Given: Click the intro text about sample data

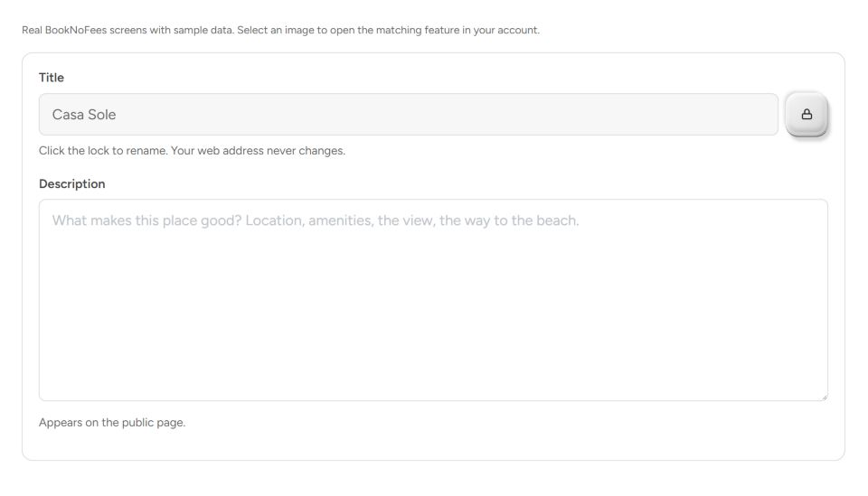Looking at the screenshot, I should pyautogui.click(x=280, y=30).
